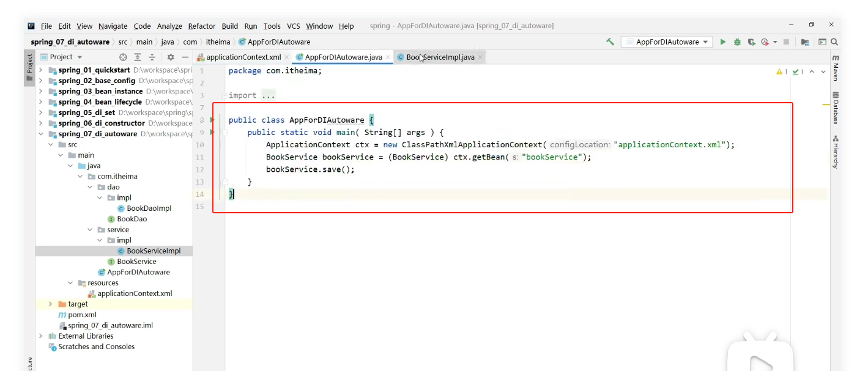Go to next highlighted error arrow
868x371 pixels.
824,72
